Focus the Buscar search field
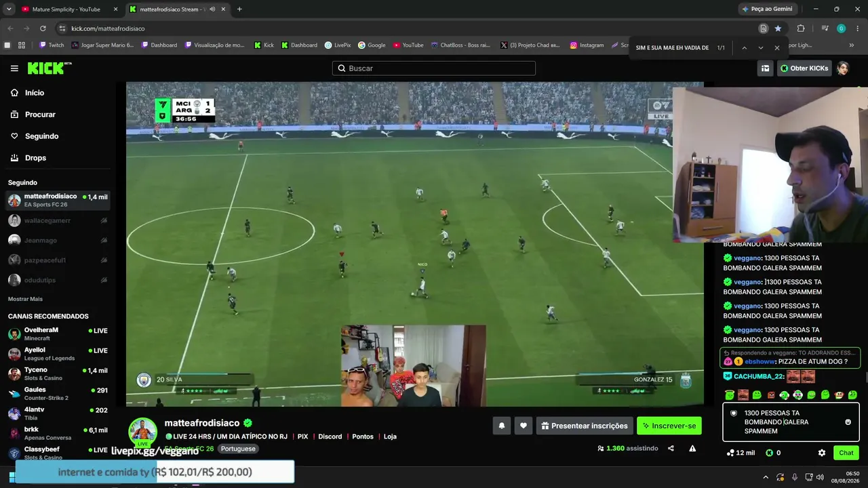The width and height of the screenshot is (868, 488). pos(434,68)
